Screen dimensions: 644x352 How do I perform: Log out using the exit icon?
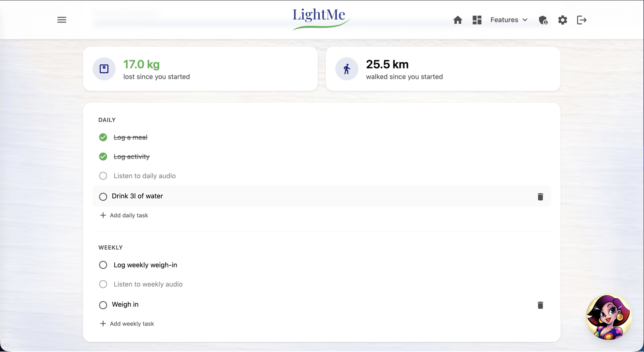pos(582,20)
